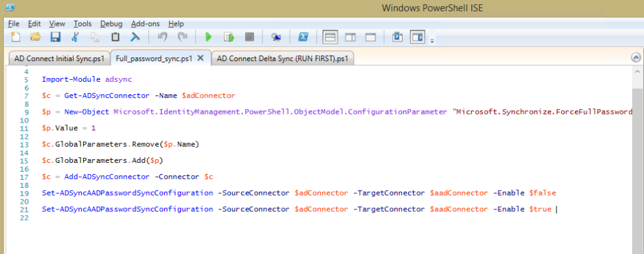The height and width of the screenshot is (254, 644).
Task: Click the New Script icon
Action: (x=15, y=37)
